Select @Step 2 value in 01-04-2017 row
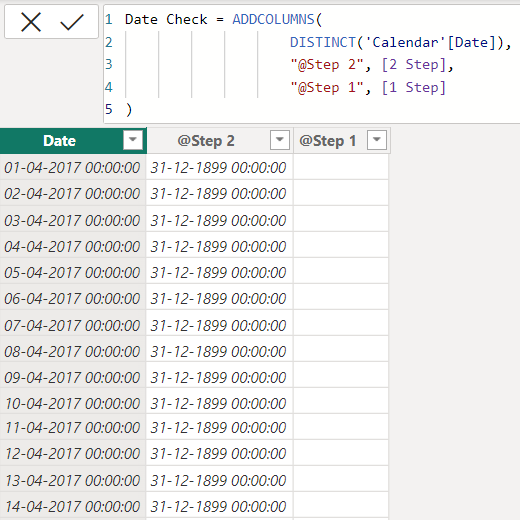The width and height of the screenshot is (520, 520). pos(219,167)
